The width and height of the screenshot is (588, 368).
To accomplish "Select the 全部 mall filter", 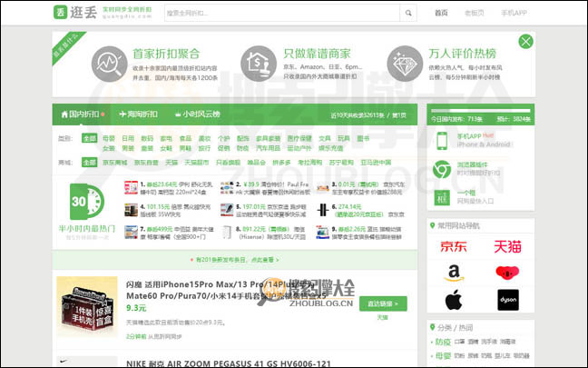I will 89,163.
